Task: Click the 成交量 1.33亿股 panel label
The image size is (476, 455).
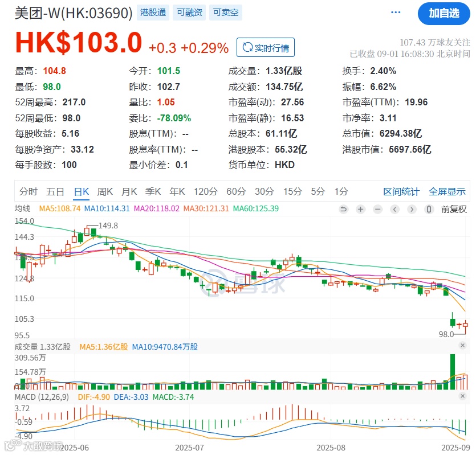Action: [43, 347]
